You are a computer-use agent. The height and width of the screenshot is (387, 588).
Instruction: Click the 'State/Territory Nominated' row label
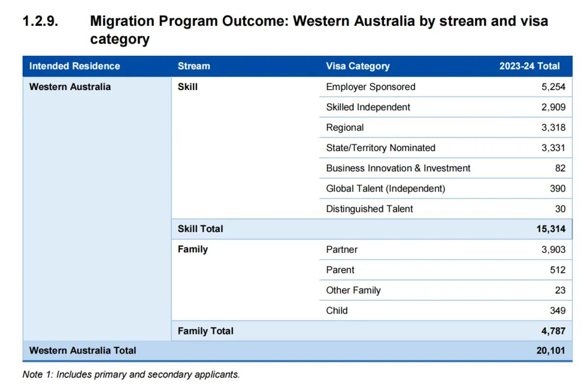[381, 148]
